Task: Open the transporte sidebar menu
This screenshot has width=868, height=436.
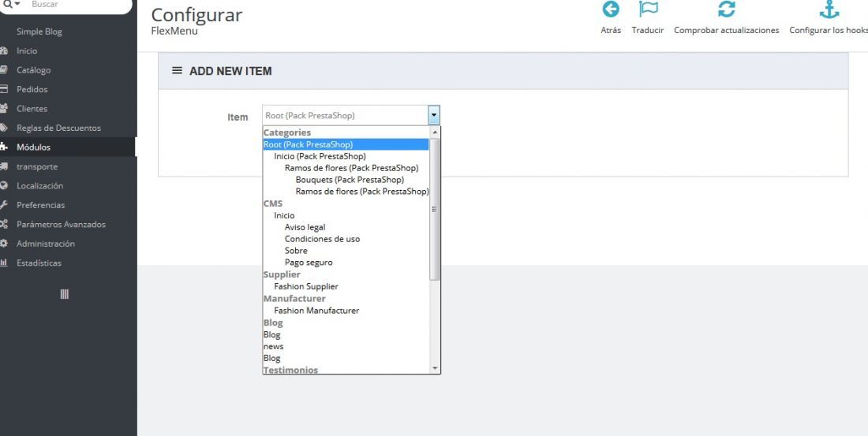Action: click(x=37, y=166)
